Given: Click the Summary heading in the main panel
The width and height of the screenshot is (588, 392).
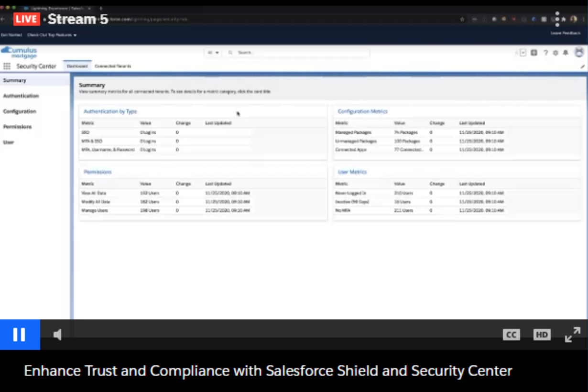Looking at the screenshot, I should (x=92, y=85).
